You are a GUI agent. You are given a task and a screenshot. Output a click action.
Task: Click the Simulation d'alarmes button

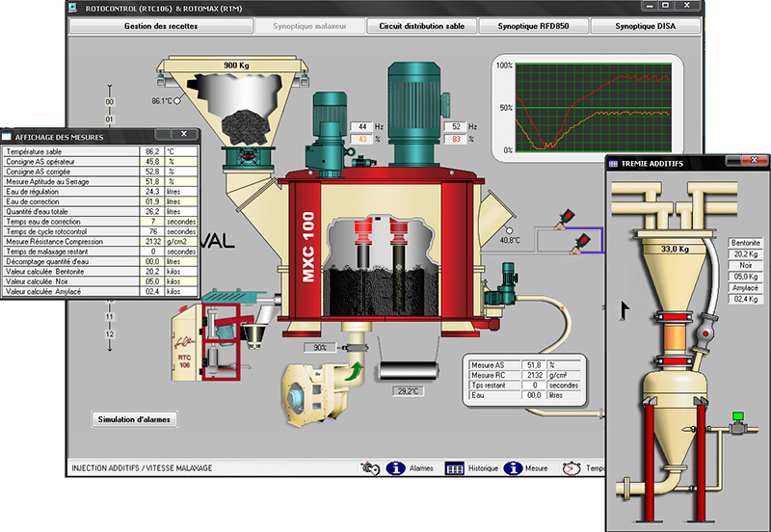tap(134, 419)
